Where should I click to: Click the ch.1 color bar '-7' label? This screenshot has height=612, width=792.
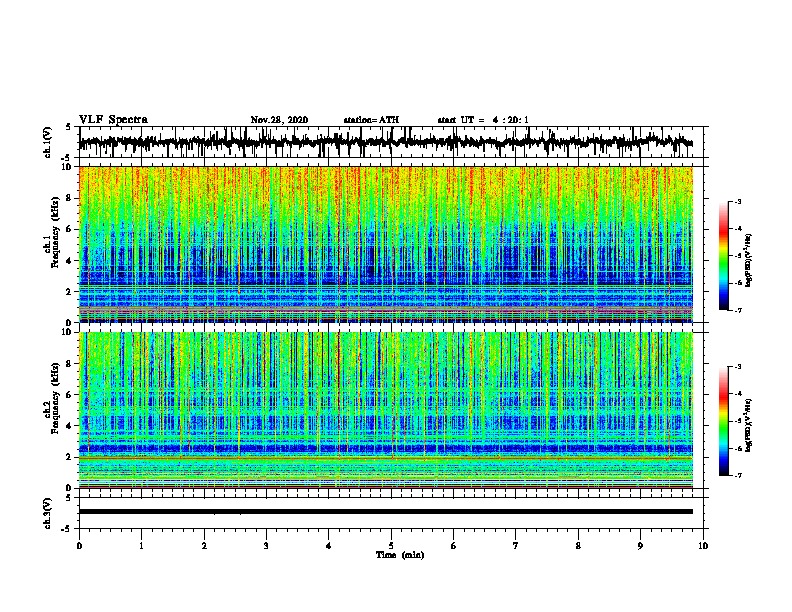coord(738,310)
